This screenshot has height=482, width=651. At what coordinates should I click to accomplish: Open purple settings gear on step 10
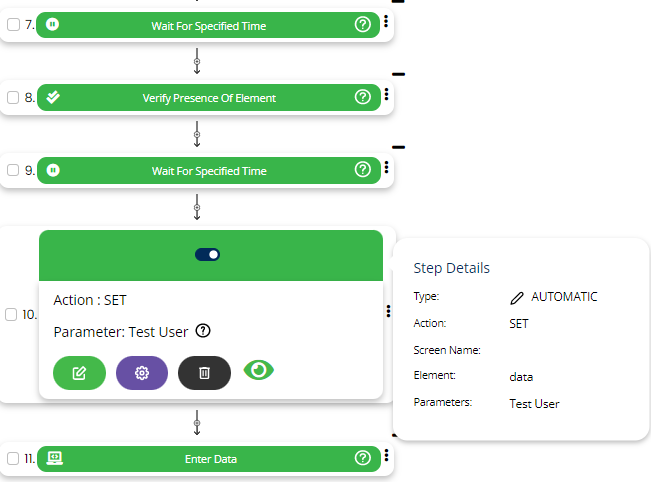point(142,373)
